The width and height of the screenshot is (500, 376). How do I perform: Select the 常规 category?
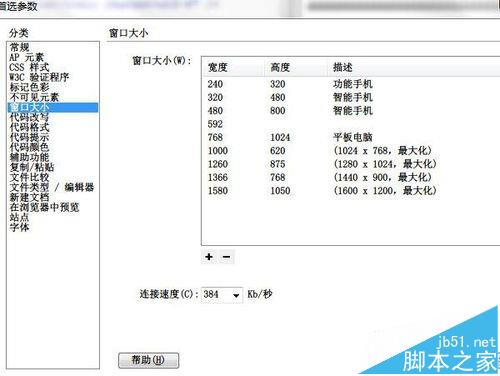point(20,47)
